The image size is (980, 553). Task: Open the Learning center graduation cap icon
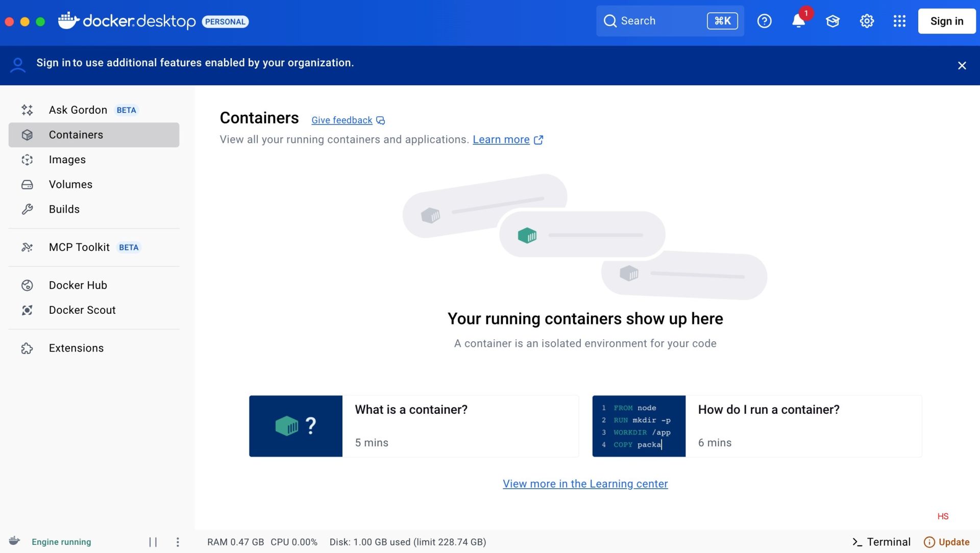[x=832, y=21]
